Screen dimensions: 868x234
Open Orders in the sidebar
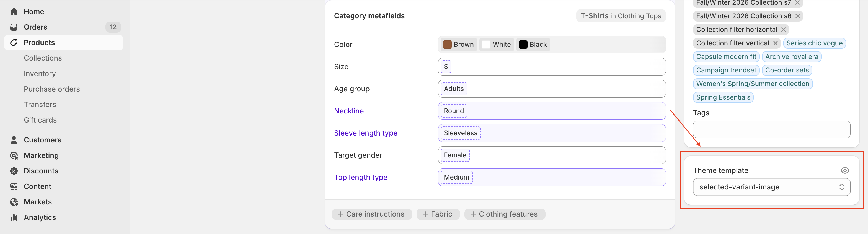[63, 27]
